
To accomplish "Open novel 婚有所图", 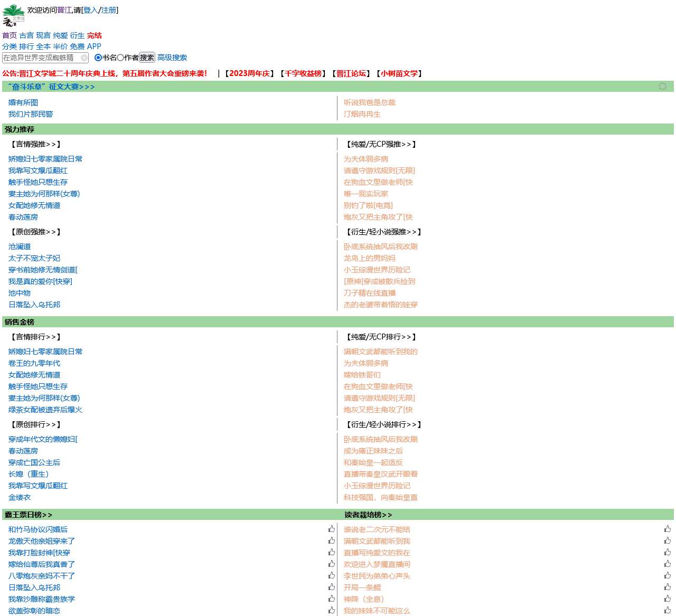I will tap(23, 102).
